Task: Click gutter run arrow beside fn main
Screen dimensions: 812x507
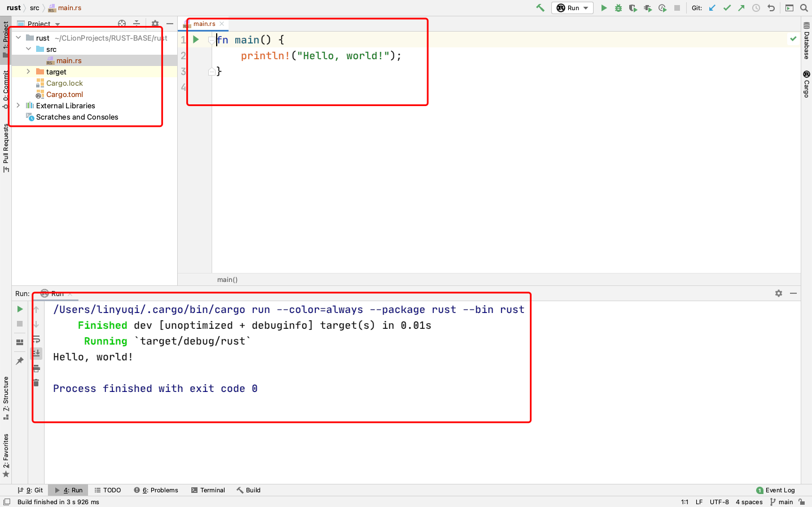Action: pyautogui.click(x=196, y=39)
